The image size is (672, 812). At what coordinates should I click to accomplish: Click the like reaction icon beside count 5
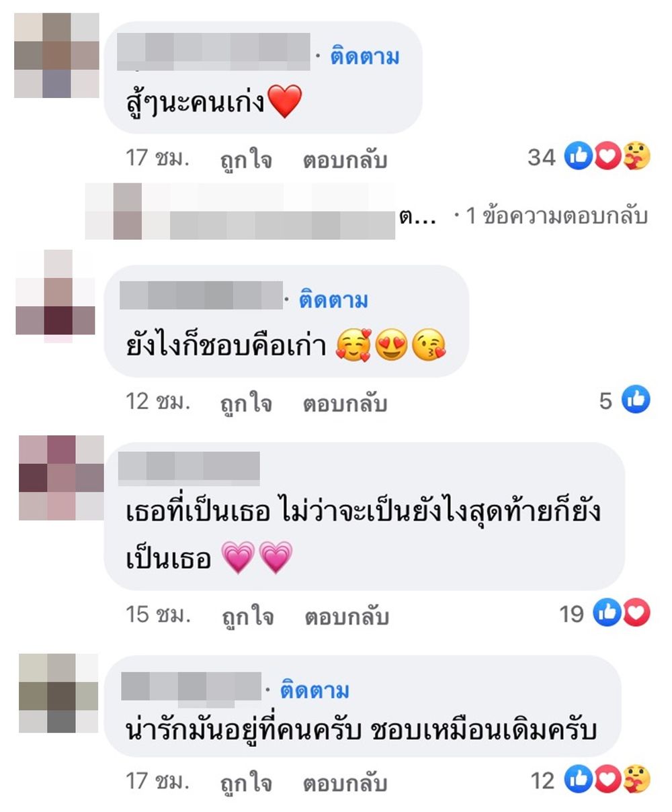(x=635, y=400)
